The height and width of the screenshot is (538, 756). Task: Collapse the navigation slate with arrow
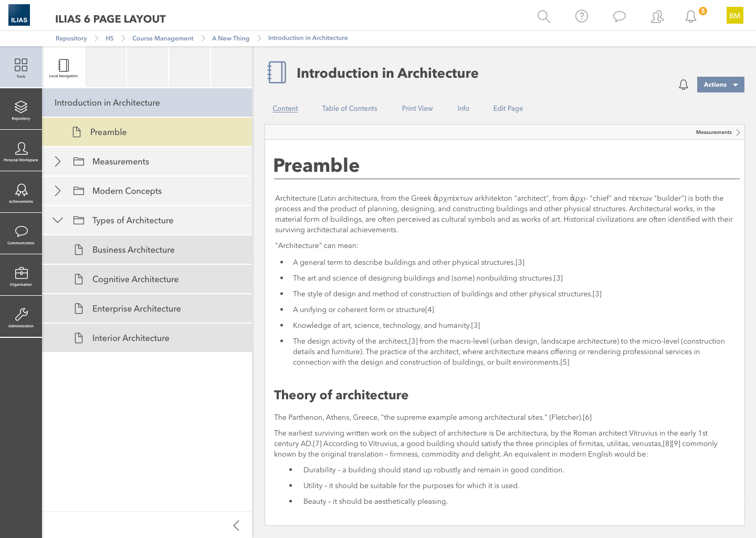click(236, 525)
